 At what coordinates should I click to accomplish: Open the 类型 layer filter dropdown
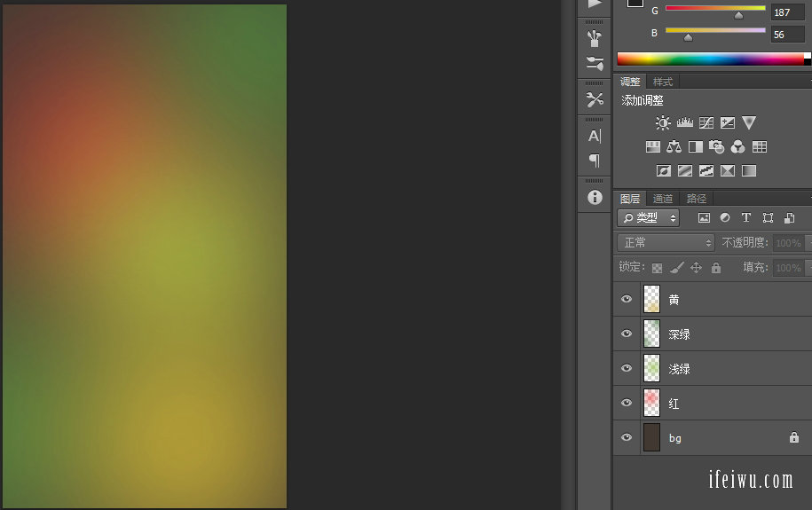(649, 217)
